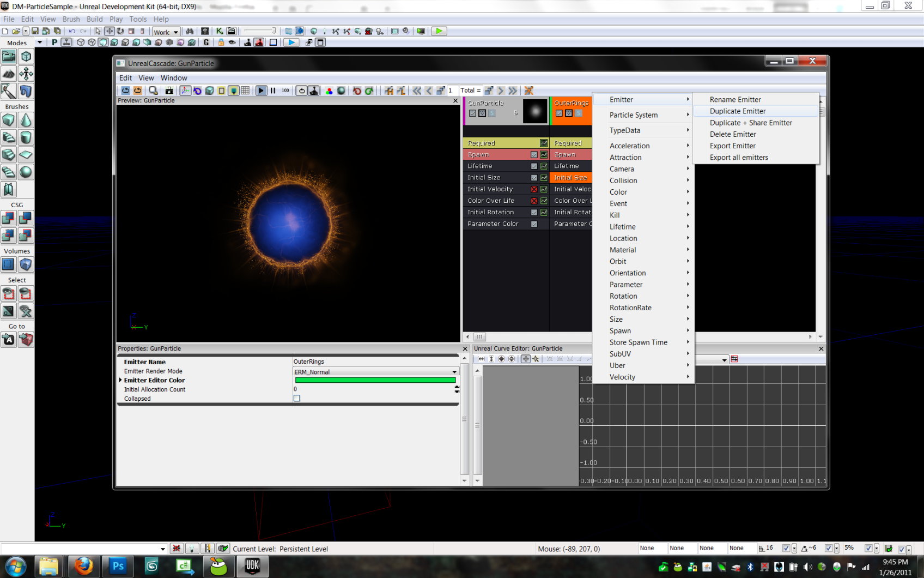Open the Modes dropdown arrow

tap(39, 43)
